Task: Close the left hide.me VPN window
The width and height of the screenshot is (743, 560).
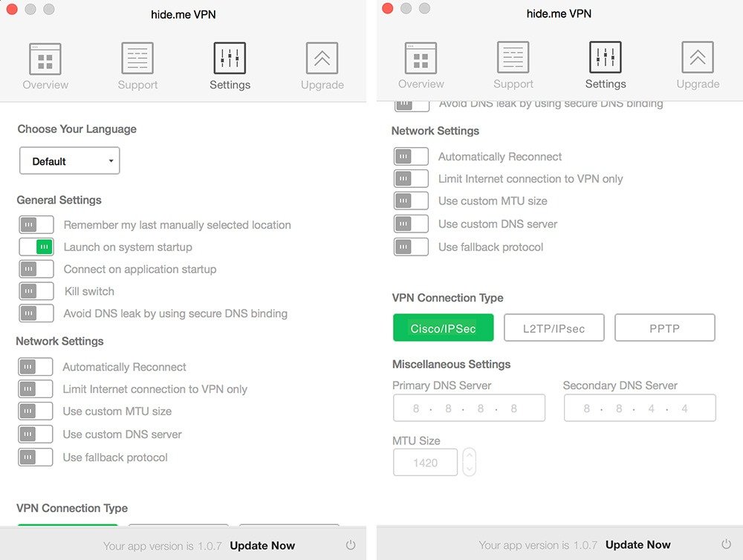Action: click(x=12, y=9)
